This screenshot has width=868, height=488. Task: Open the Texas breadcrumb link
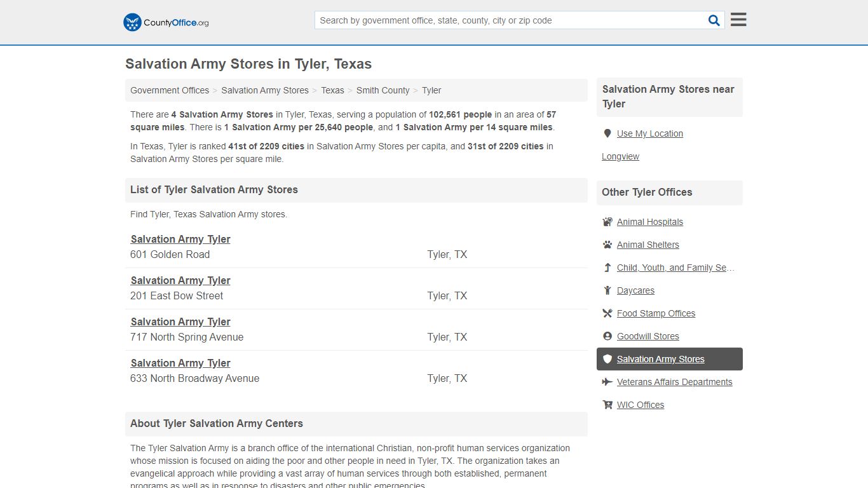(x=332, y=90)
